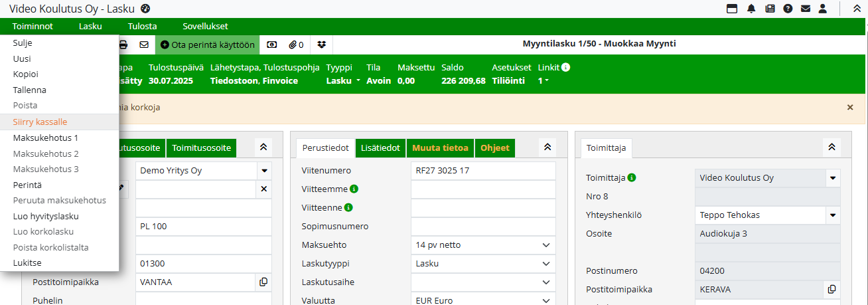868x305 pixels.
Task: Open the Maksuehto dropdown
Action: coord(483,245)
